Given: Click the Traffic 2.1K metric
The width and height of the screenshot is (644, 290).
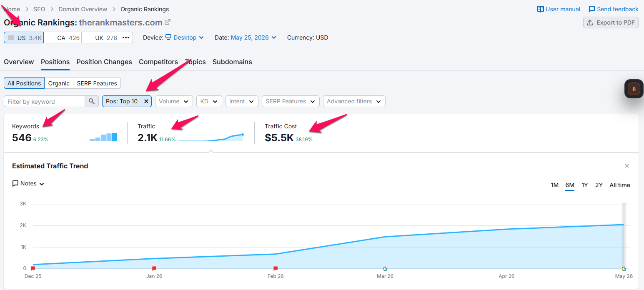Looking at the screenshot, I should (148, 137).
